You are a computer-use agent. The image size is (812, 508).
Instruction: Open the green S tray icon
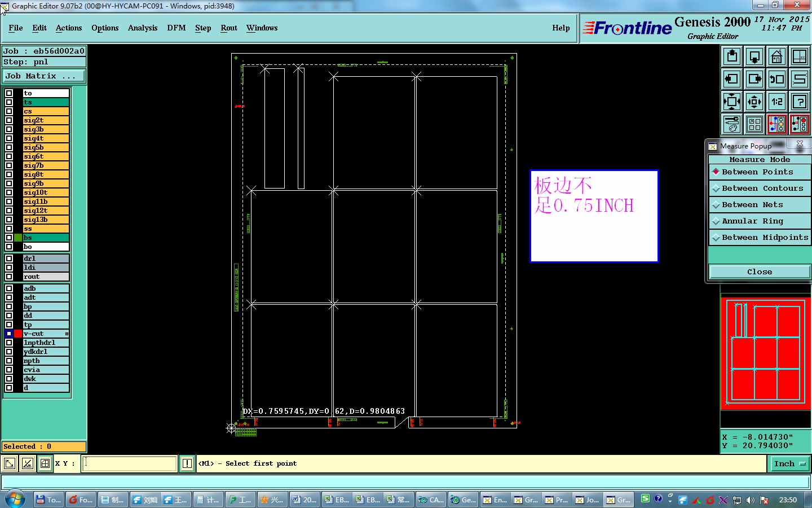coord(645,498)
